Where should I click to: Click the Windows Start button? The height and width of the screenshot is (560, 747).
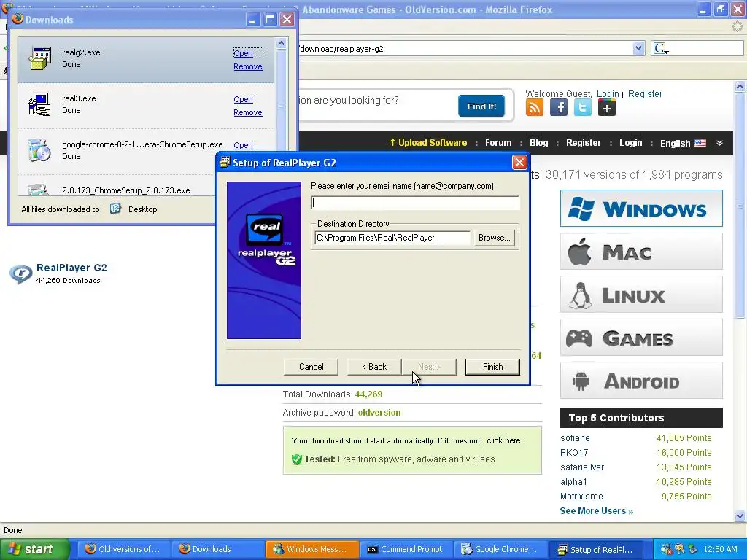[x=34, y=549]
